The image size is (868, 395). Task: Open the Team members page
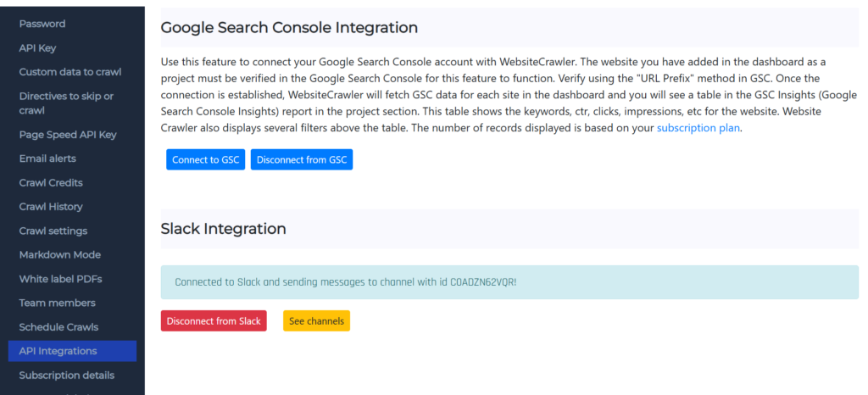click(x=58, y=303)
